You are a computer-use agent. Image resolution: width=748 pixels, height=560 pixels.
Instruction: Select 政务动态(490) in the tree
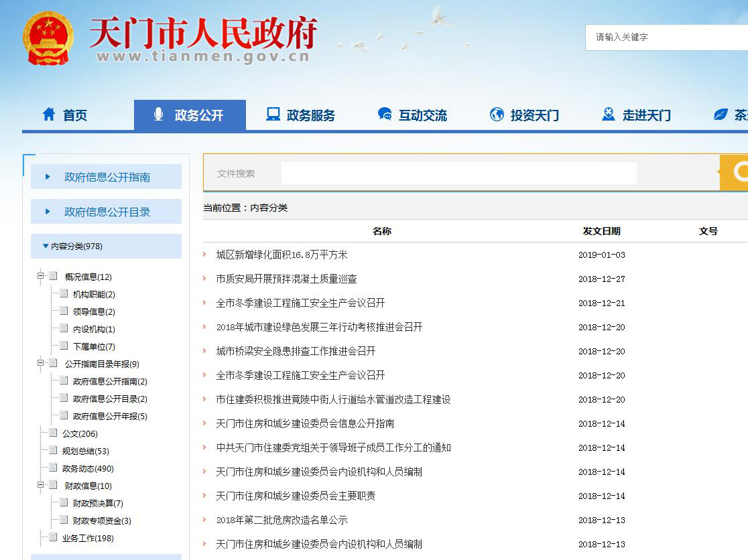pyautogui.click(x=88, y=468)
